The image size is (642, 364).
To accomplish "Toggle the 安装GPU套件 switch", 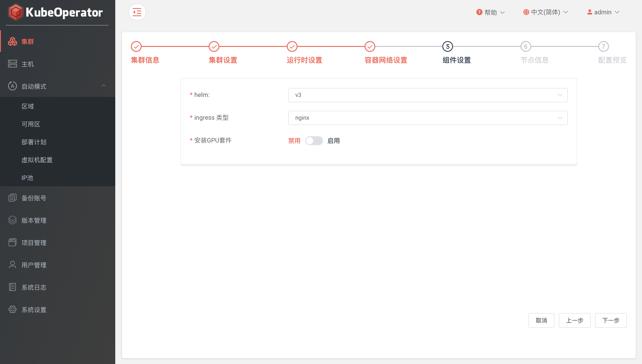I will (x=314, y=141).
